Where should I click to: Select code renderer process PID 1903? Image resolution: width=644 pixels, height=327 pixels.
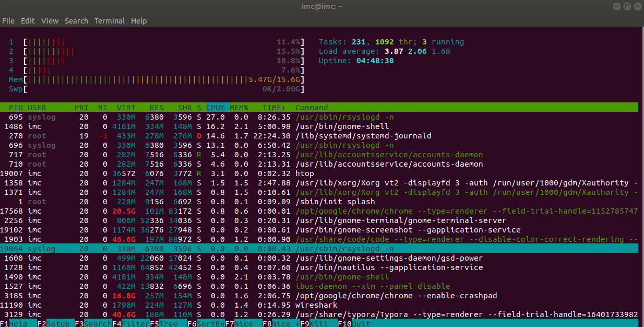(x=319, y=239)
